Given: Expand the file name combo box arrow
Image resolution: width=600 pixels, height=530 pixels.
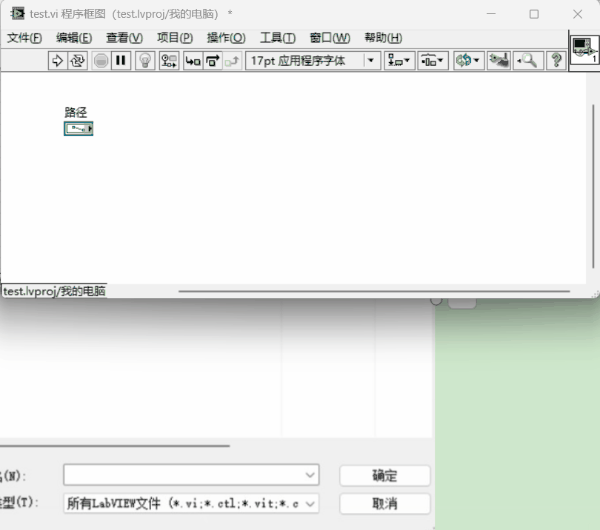Looking at the screenshot, I should (x=310, y=475).
